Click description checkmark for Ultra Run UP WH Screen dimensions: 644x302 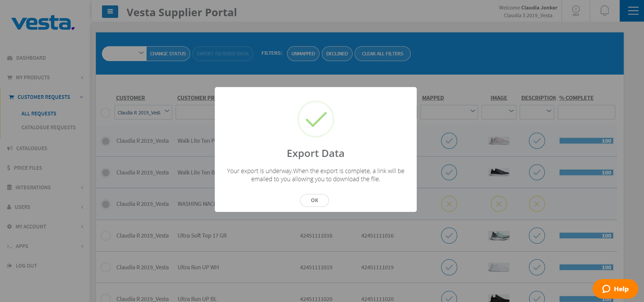537,267
